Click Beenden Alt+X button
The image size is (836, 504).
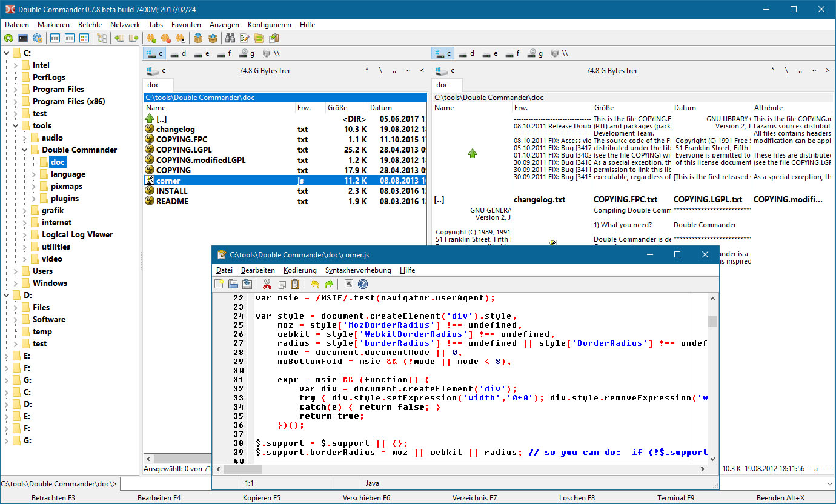click(x=780, y=498)
